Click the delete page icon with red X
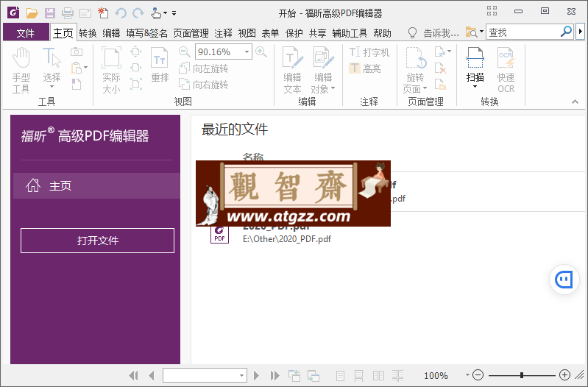Viewport: 588px width, 387px height. pyautogui.click(x=440, y=68)
